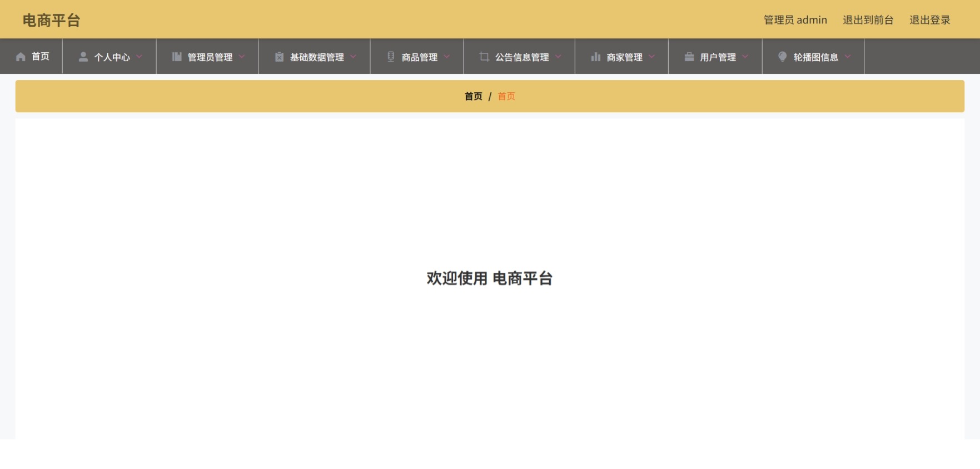The height and width of the screenshot is (469, 980).
Task: Click the home icon in the navigation bar
Action: (21, 57)
